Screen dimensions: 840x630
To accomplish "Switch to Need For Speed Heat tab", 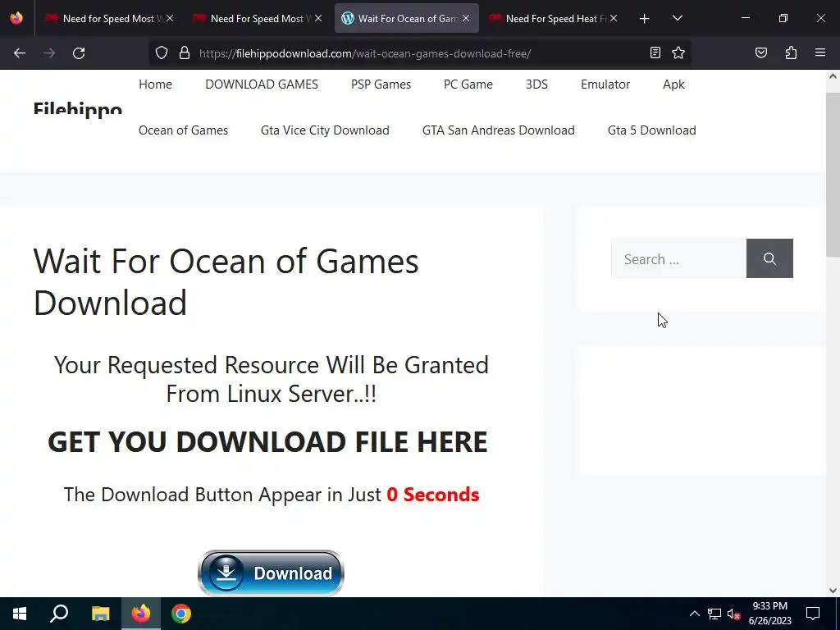I will 553,18.
